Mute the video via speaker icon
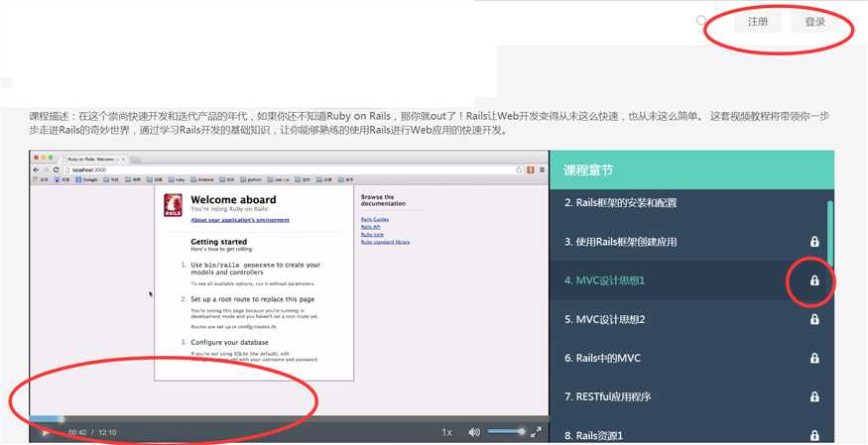868x445 pixels. [x=474, y=432]
